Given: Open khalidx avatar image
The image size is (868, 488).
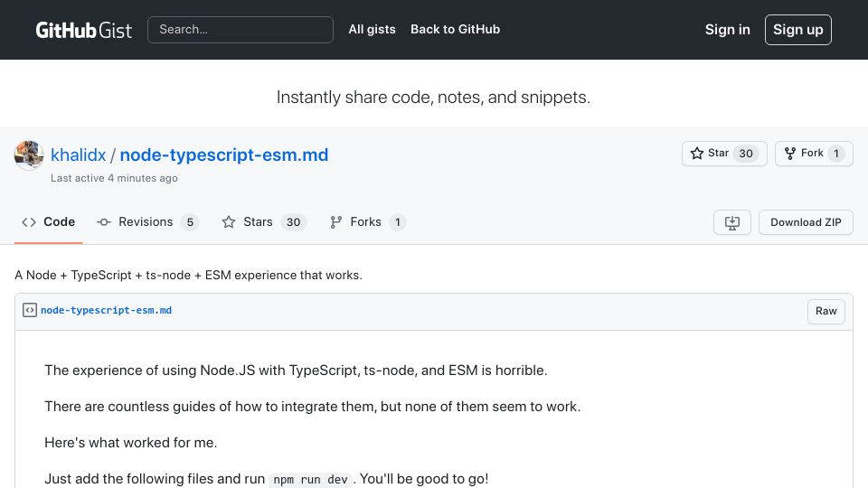Looking at the screenshot, I should [x=29, y=155].
